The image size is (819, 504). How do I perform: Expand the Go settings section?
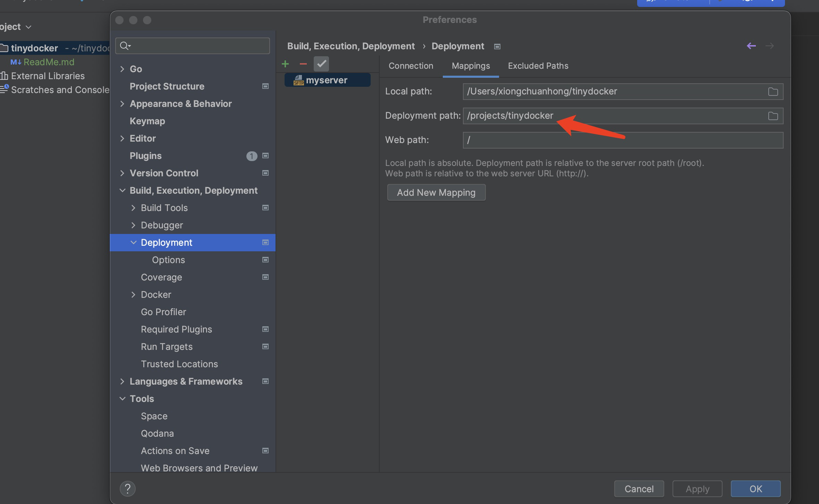tap(122, 69)
